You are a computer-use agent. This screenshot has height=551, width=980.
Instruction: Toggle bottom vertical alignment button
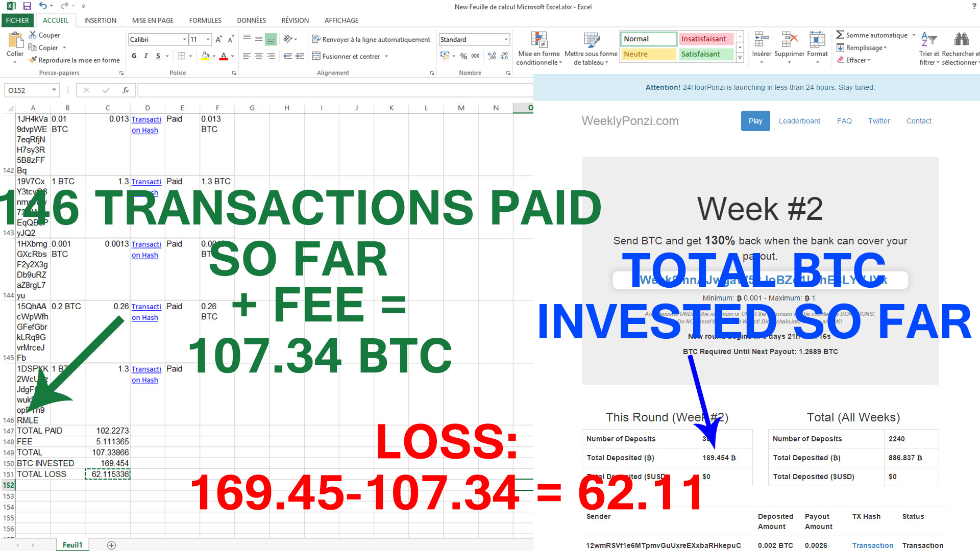271,39
